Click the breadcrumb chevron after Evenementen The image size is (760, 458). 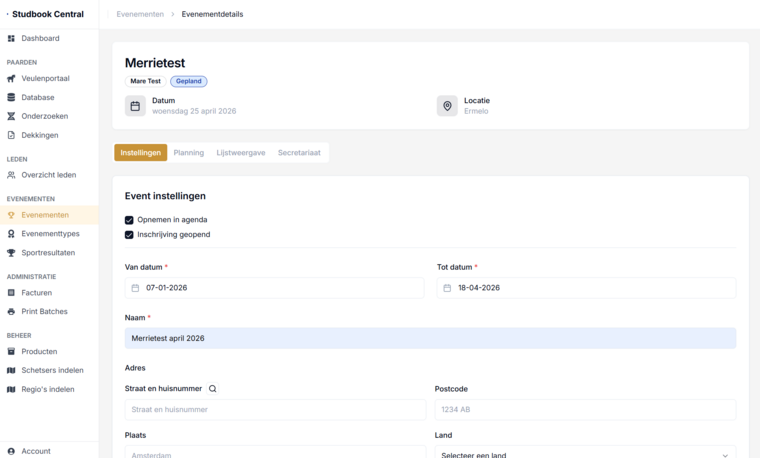click(x=173, y=15)
